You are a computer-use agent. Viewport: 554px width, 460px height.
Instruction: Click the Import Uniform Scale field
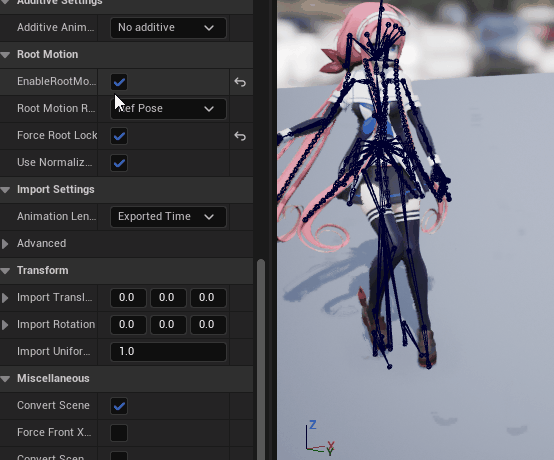pyautogui.click(x=168, y=352)
